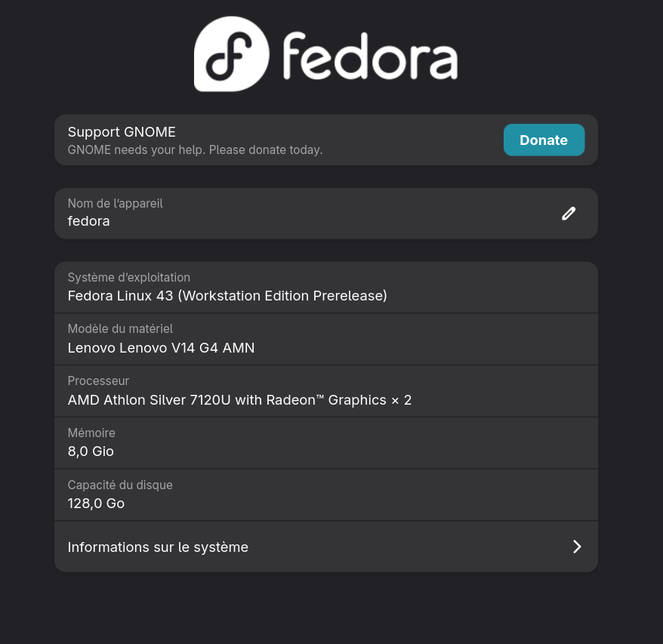The image size is (663, 644).
Task: Click the "Modèle du matériel" label
Action: click(x=120, y=328)
